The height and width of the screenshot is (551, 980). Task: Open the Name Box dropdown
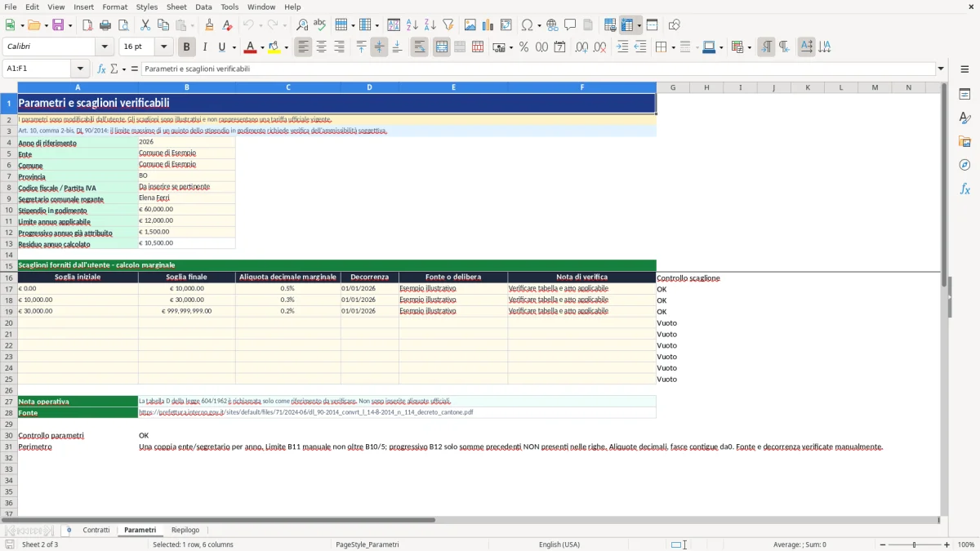80,69
